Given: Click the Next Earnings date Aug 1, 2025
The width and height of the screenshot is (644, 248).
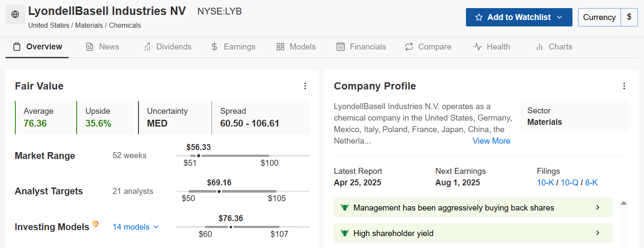Looking at the screenshot, I should 457,183.
